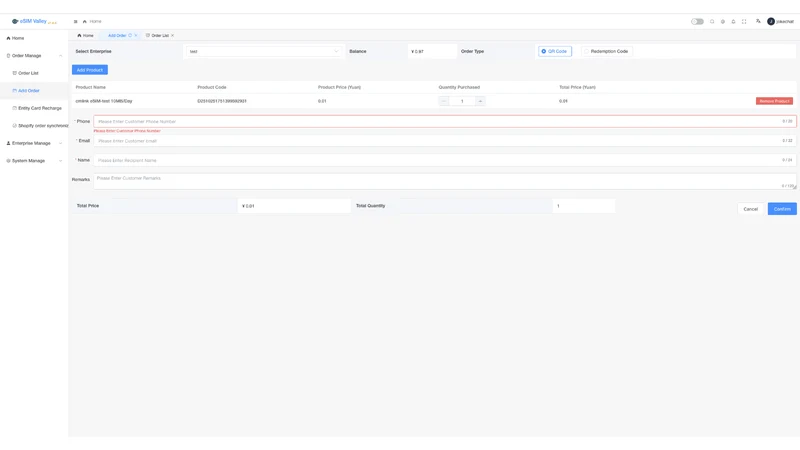Click the Balance value field
800x450 pixels.
[432, 51]
